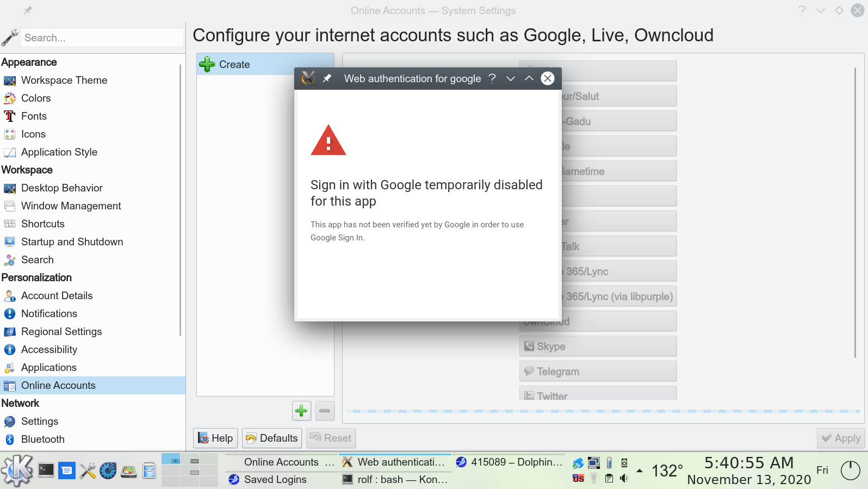This screenshot has height=489, width=868.
Task: Launch the blue gear app in the panel
Action: click(x=108, y=471)
